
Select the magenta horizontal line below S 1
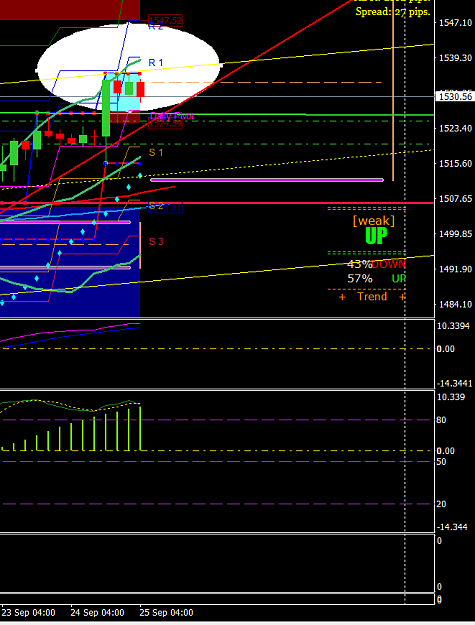point(267,180)
